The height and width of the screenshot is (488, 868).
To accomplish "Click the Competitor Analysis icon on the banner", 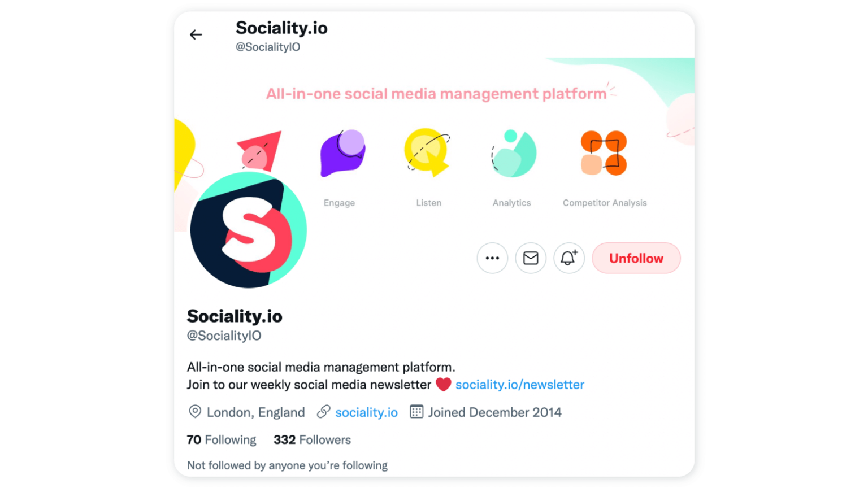I will click(x=603, y=151).
